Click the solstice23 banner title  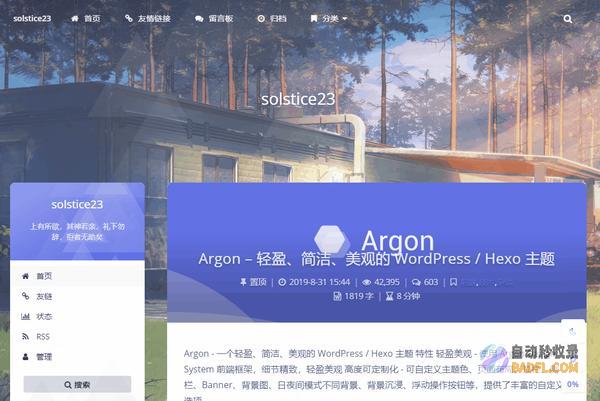[298, 99]
